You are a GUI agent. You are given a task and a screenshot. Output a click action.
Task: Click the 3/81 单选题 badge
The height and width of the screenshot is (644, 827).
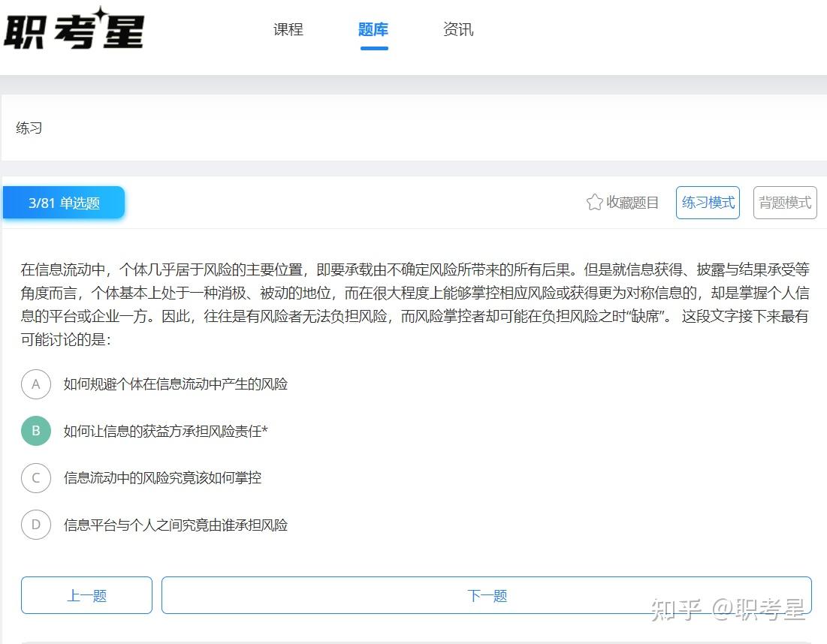64,203
